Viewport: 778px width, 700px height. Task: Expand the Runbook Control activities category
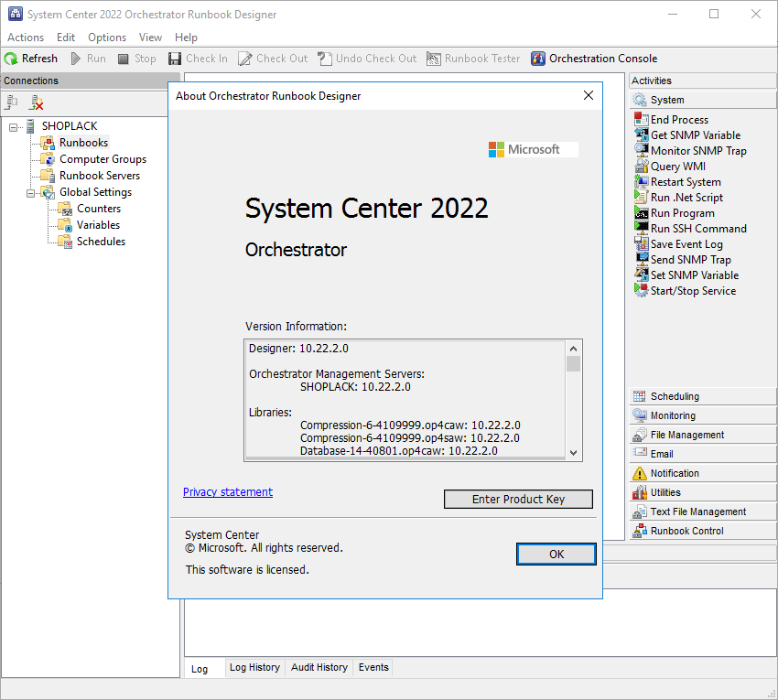(x=702, y=531)
